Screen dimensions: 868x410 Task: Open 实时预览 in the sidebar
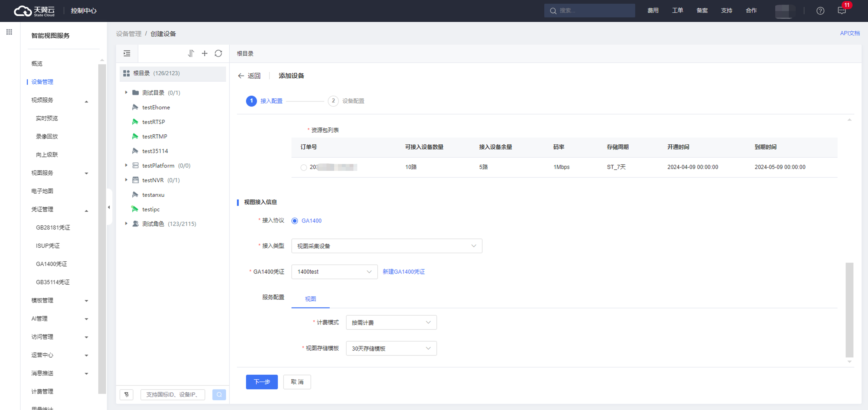click(x=47, y=118)
